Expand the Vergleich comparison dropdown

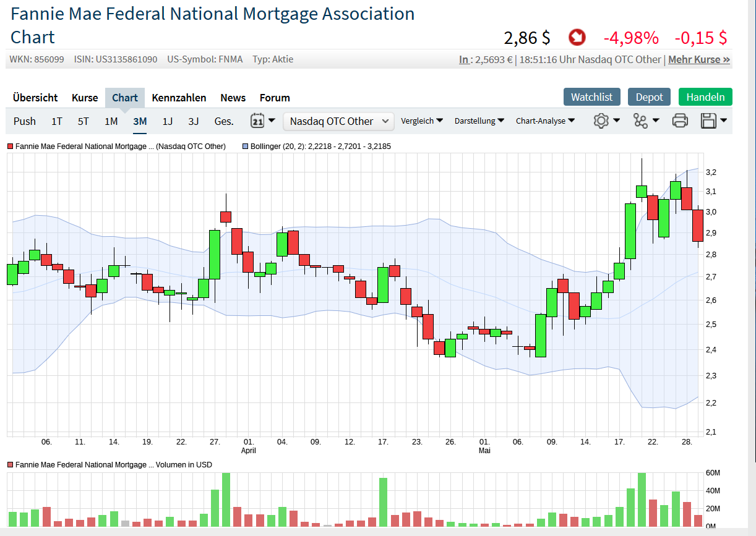pyautogui.click(x=422, y=121)
